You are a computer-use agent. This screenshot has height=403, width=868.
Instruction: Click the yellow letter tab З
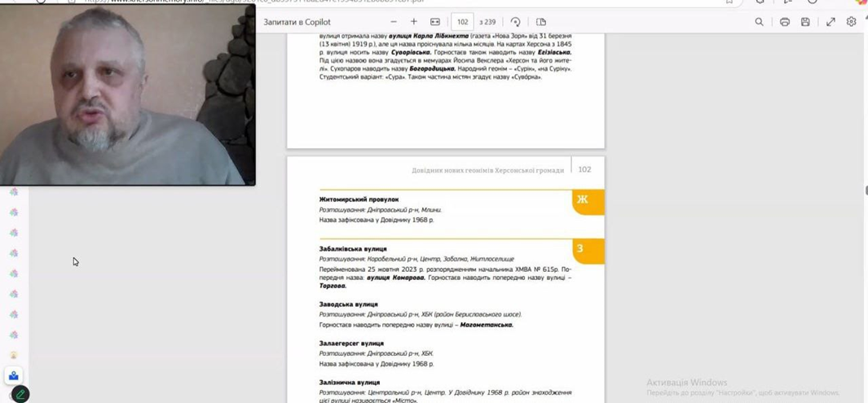pos(588,252)
